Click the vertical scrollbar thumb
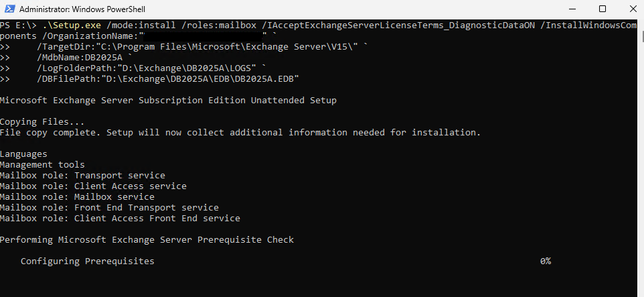The height and width of the screenshot is (297, 644). 643,36
